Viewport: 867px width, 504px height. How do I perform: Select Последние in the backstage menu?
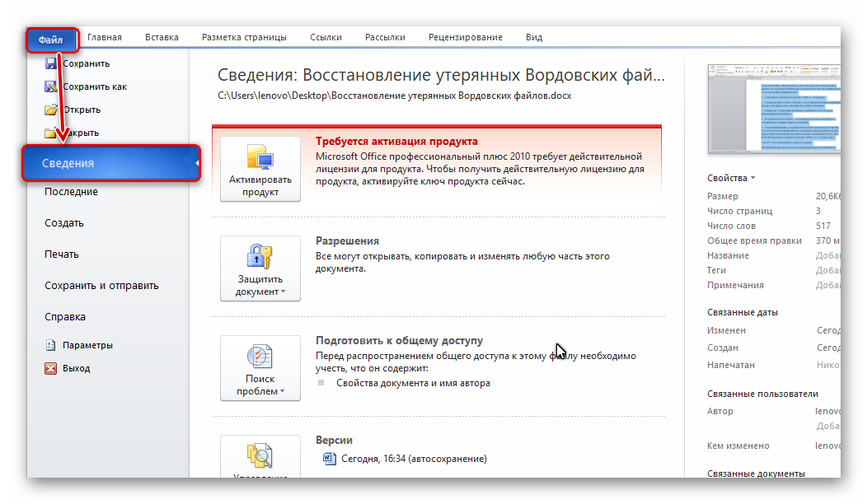[x=72, y=192]
